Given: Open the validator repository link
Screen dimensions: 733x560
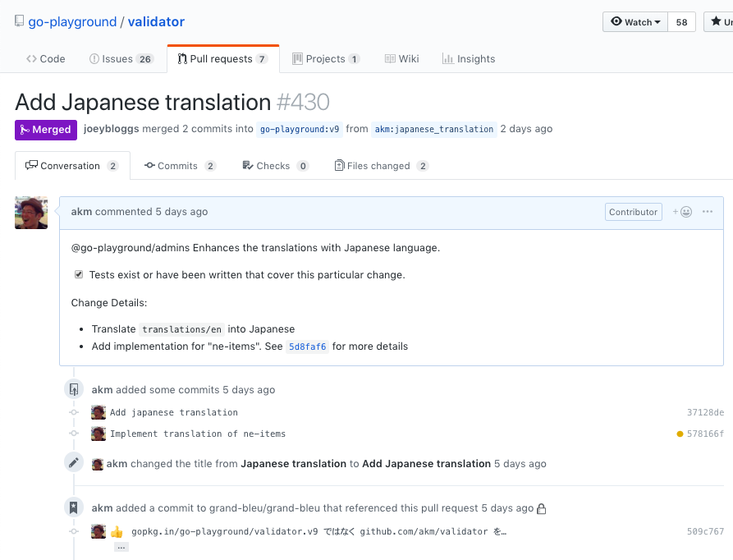Looking at the screenshot, I should click(156, 22).
